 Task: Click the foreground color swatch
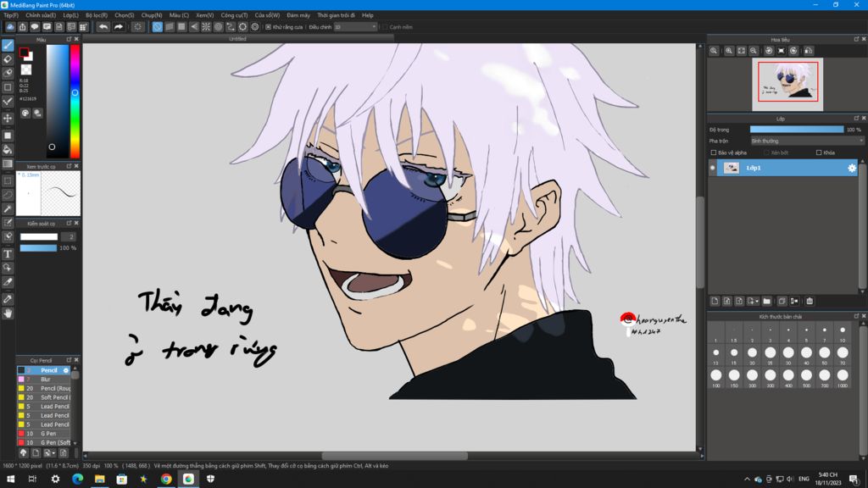point(24,53)
